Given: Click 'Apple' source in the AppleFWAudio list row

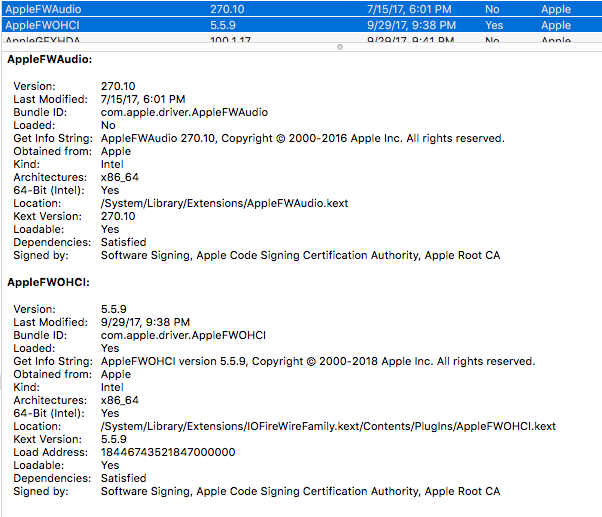Looking at the screenshot, I should (x=556, y=9).
